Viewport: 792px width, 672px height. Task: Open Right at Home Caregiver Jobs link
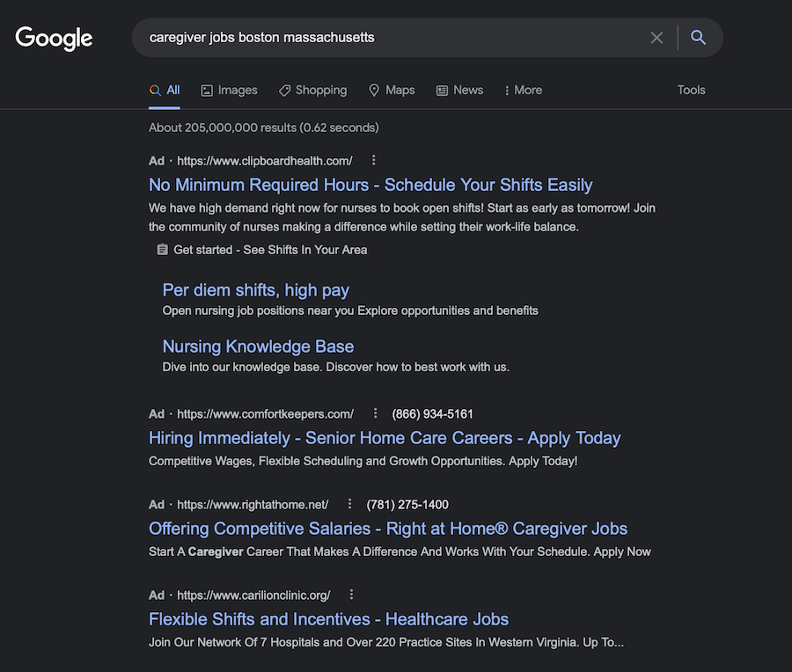(388, 529)
